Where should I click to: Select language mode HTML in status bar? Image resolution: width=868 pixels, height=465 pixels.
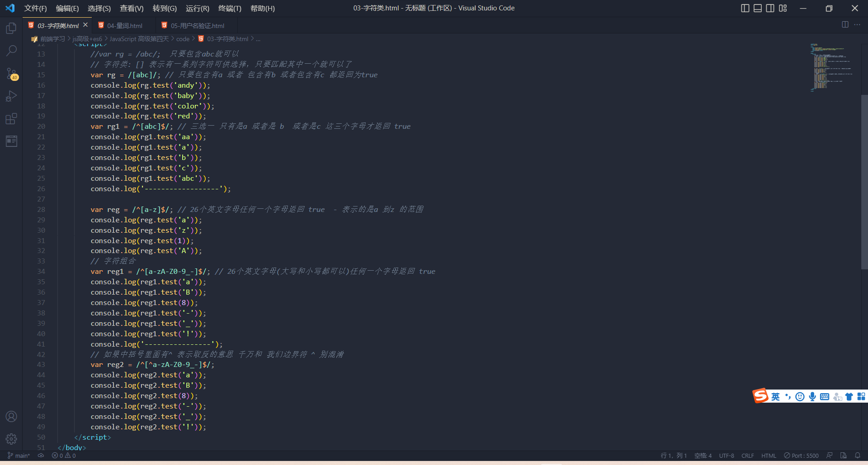(769, 456)
